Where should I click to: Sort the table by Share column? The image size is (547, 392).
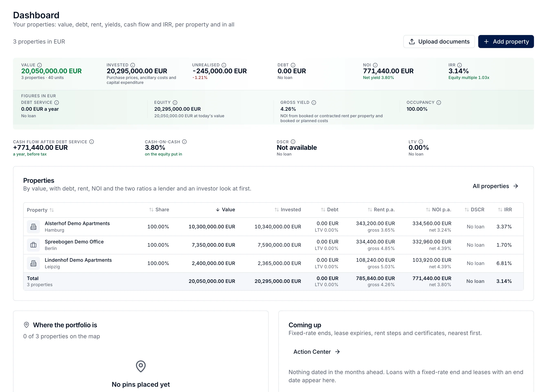159,210
